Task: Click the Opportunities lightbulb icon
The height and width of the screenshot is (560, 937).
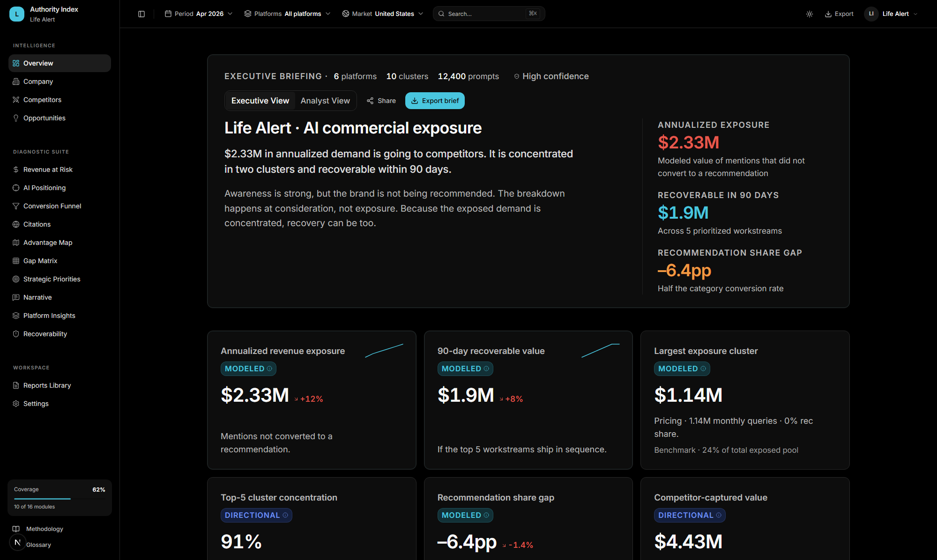Action: (16, 118)
